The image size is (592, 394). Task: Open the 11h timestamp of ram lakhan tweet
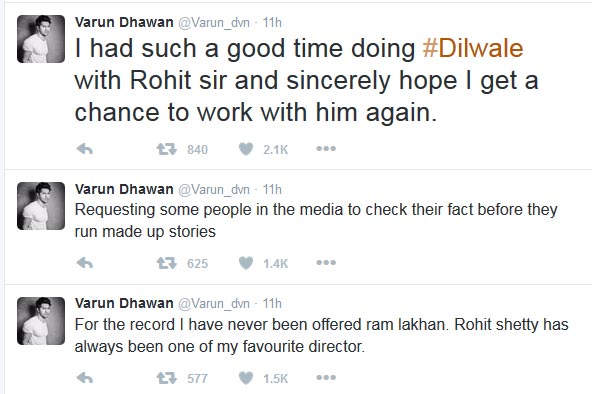[272, 303]
